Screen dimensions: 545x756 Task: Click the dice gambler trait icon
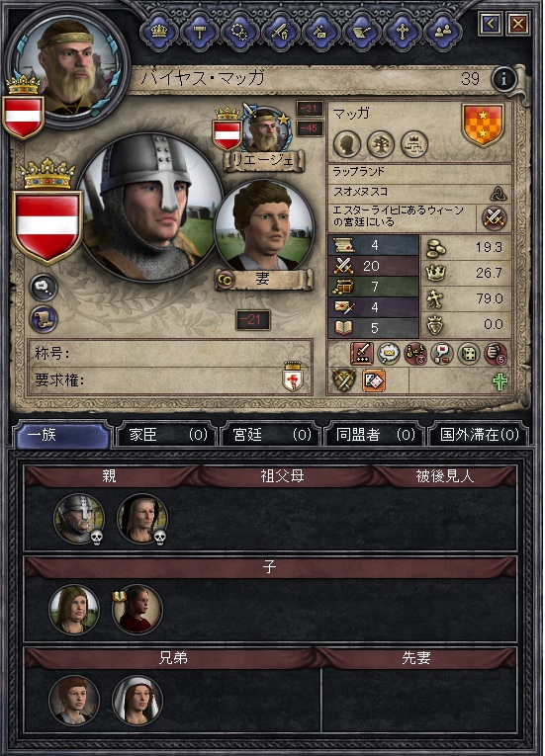469,354
